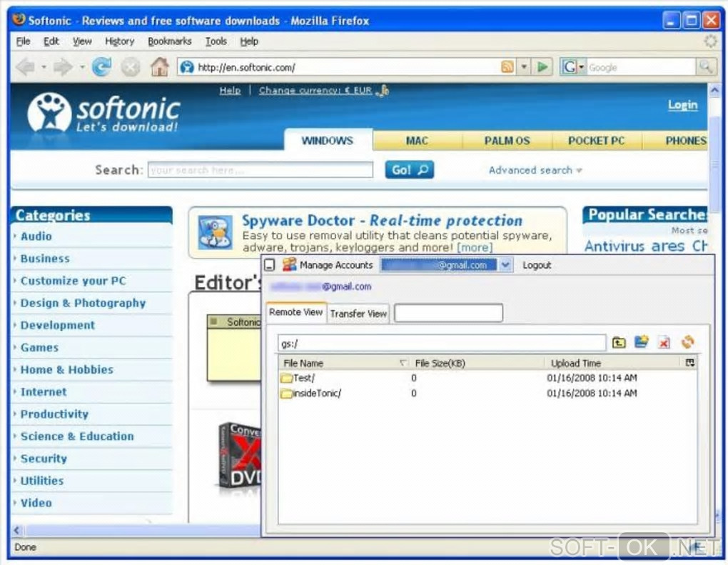The image size is (728, 565).
Task: Open the column picker icon in file list
Action: pos(690,362)
